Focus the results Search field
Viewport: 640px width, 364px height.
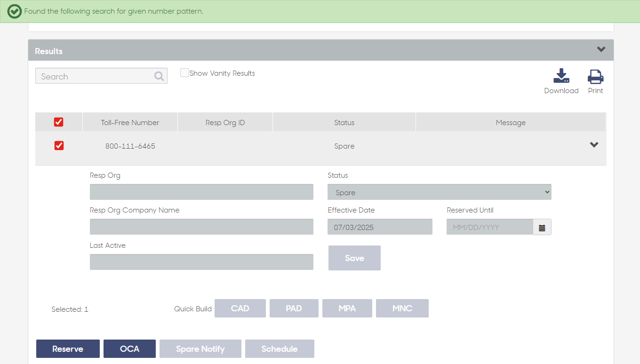101,76
